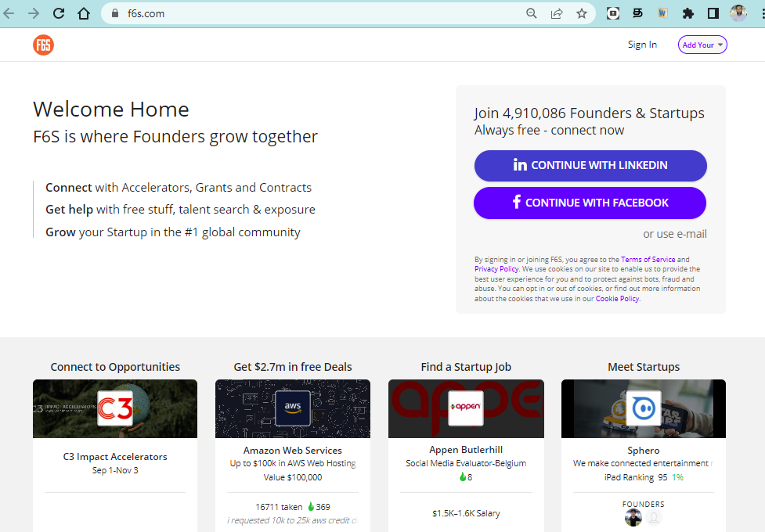Click the Get $2.7m in free Deals heading

click(x=293, y=367)
